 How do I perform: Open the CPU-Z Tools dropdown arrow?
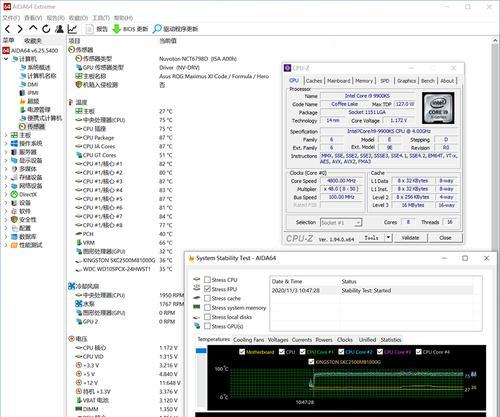tap(388, 238)
